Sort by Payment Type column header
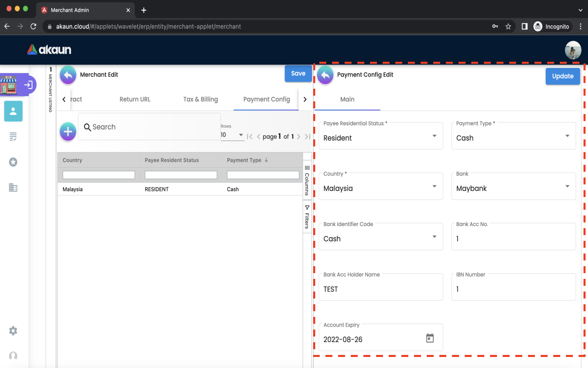The width and height of the screenshot is (588, 368). (x=244, y=160)
